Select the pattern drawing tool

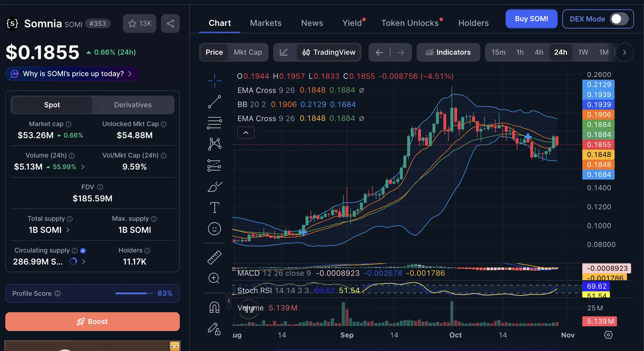click(214, 144)
